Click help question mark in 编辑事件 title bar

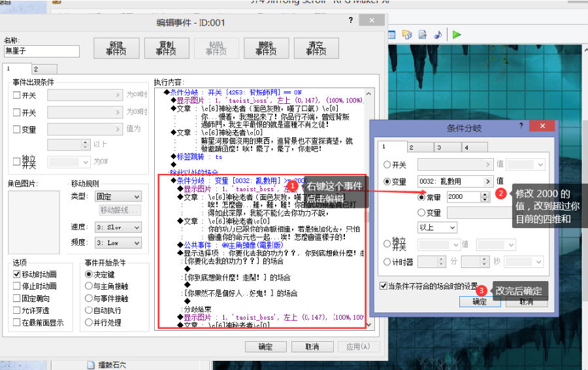point(351,21)
